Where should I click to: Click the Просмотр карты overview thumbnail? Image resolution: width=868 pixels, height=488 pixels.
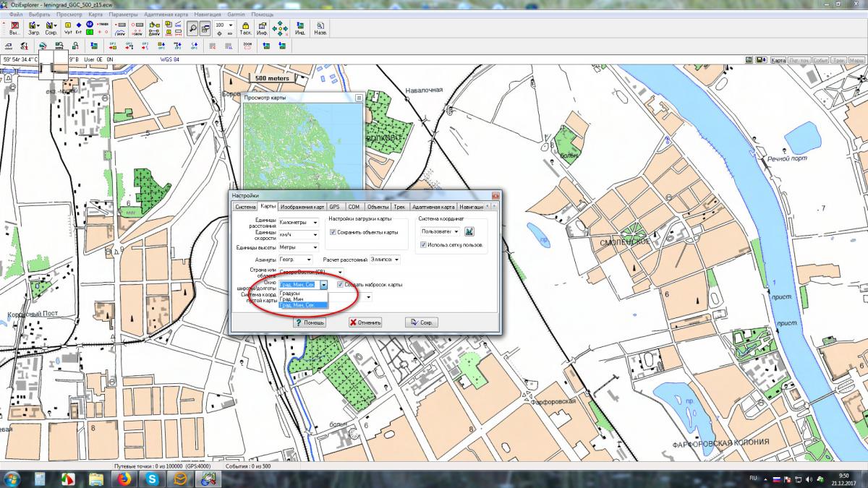coord(302,145)
